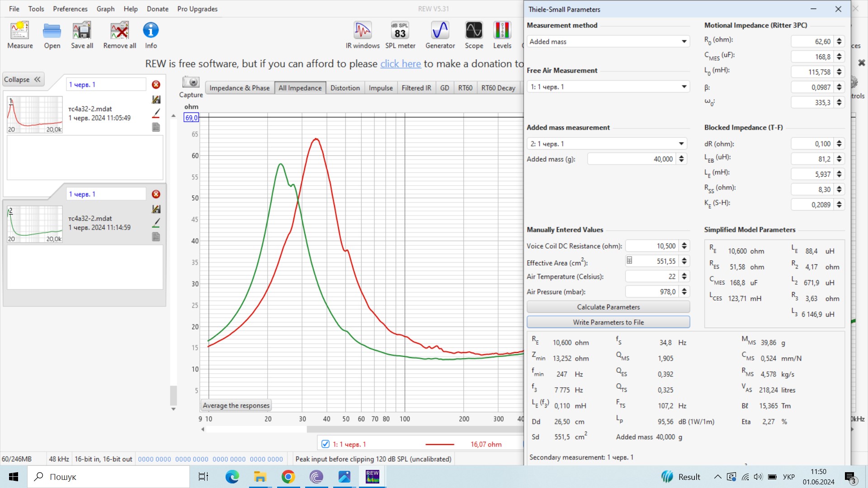Open Added mass measurement dropdown
This screenshot has height=488, width=868.
pos(607,144)
